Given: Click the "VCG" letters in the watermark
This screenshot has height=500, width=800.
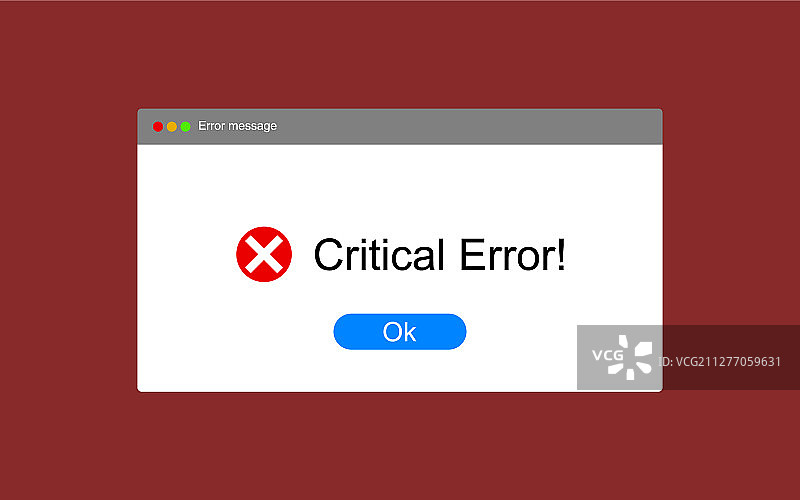Looking at the screenshot, I should (607, 355).
